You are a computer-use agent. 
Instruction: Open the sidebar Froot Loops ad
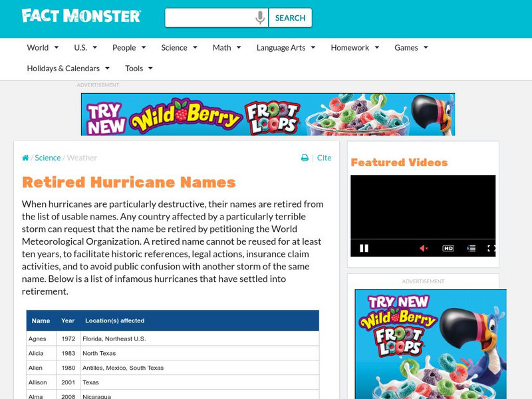[430, 344]
